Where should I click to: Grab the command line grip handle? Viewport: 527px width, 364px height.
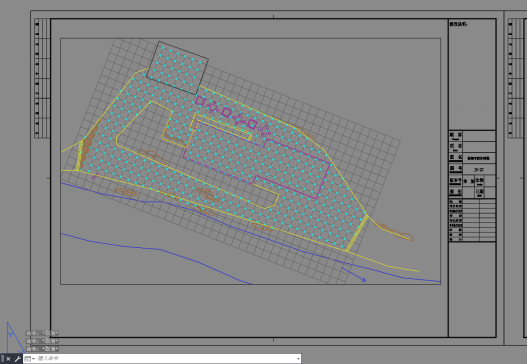coord(2,359)
